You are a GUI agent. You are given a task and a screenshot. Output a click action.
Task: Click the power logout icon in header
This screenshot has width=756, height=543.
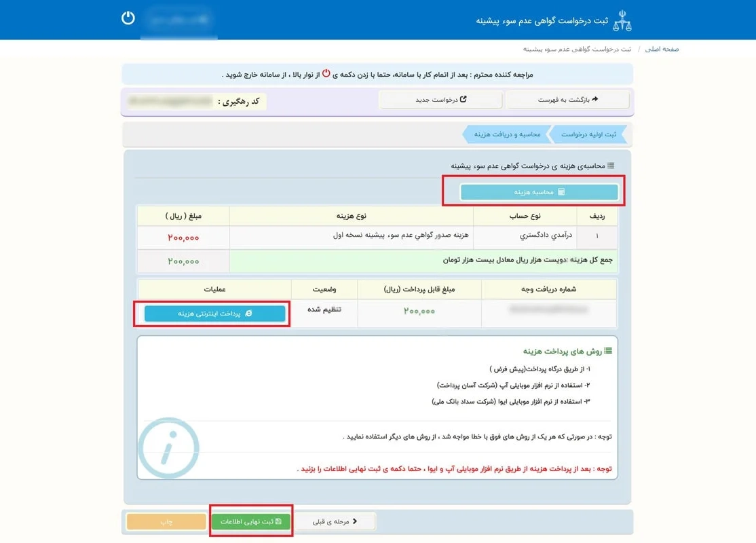point(128,18)
